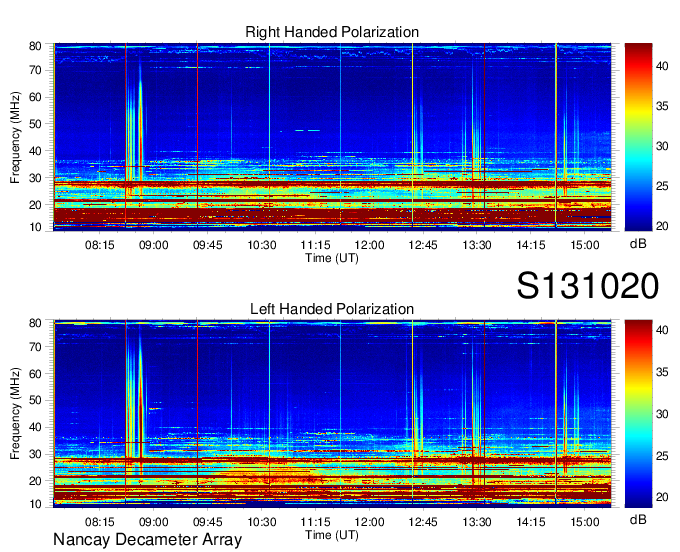
Task: Click 09:45 tick on left-handed plot time axis
Action: click(208, 522)
